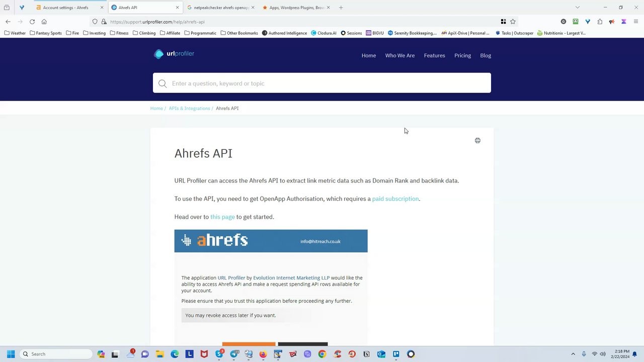Click the purple hourglass extension icon
This screenshot has width=644, height=362.
point(624,22)
